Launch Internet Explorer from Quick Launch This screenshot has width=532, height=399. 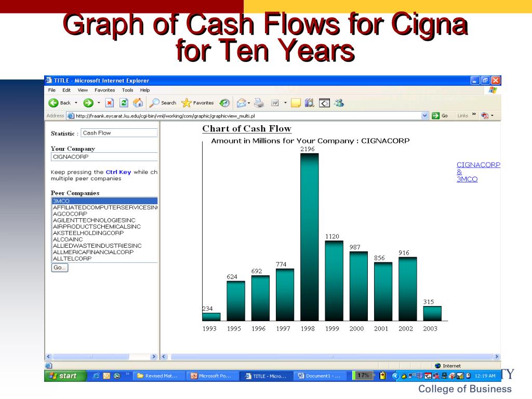(x=96, y=376)
